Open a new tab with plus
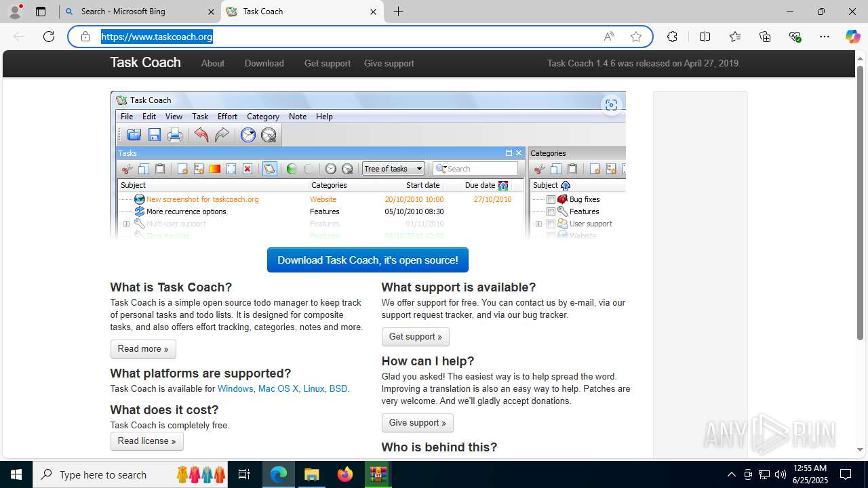The width and height of the screenshot is (868, 488). pos(399,12)
